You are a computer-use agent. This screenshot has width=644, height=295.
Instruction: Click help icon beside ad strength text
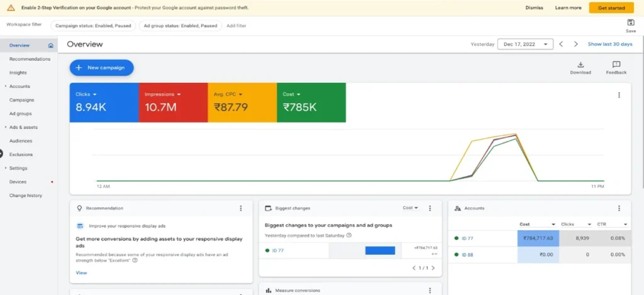135,260
